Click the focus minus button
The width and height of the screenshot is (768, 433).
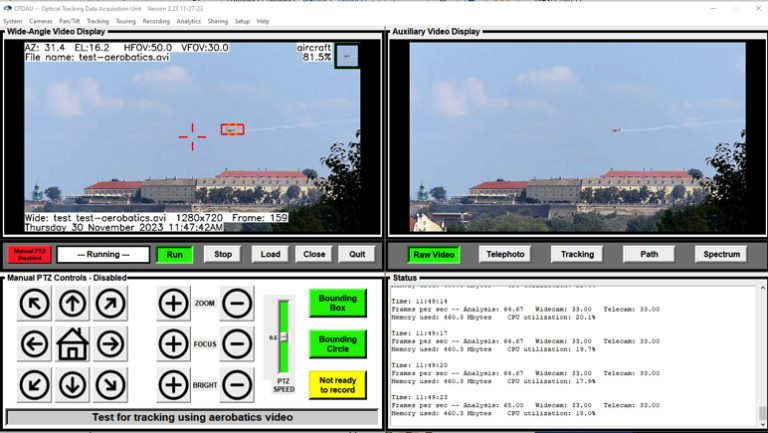[x=237, y=344]
